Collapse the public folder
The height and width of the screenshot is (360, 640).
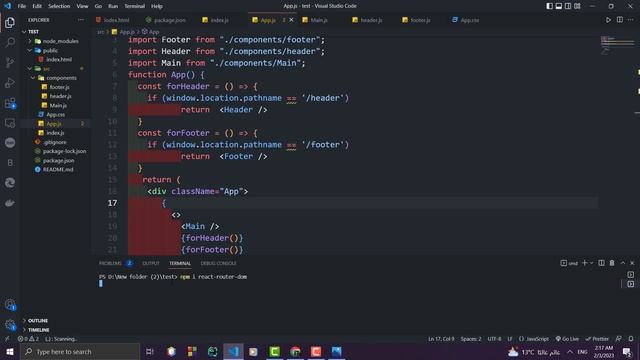[x=56, y=50]
